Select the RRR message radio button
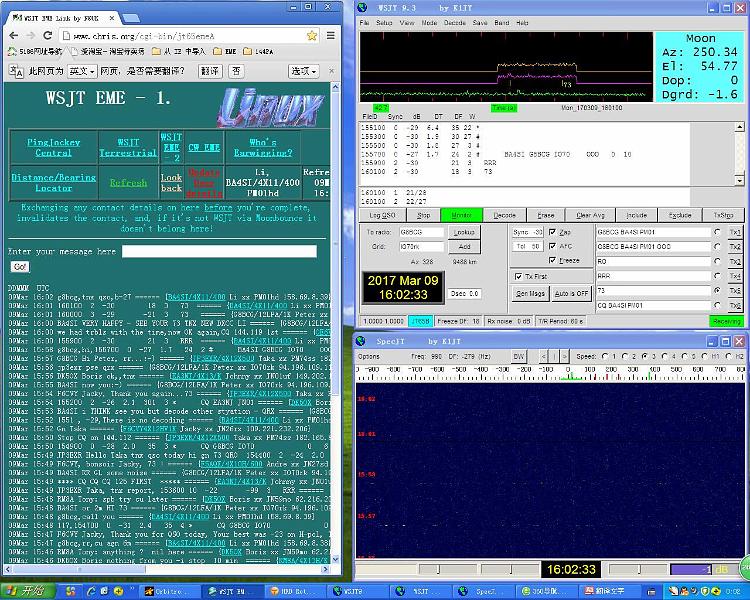The width and height of the screenshot is (750, 600). [717, 276]
